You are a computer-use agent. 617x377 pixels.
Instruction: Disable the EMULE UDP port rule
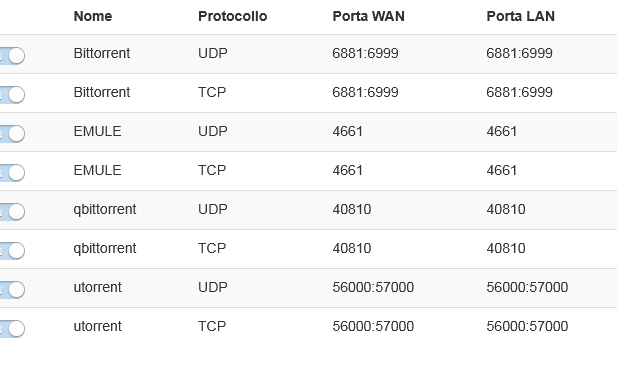coord(12,133)
